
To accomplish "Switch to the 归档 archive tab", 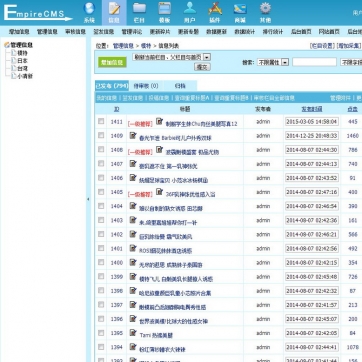I will [180, 86].
